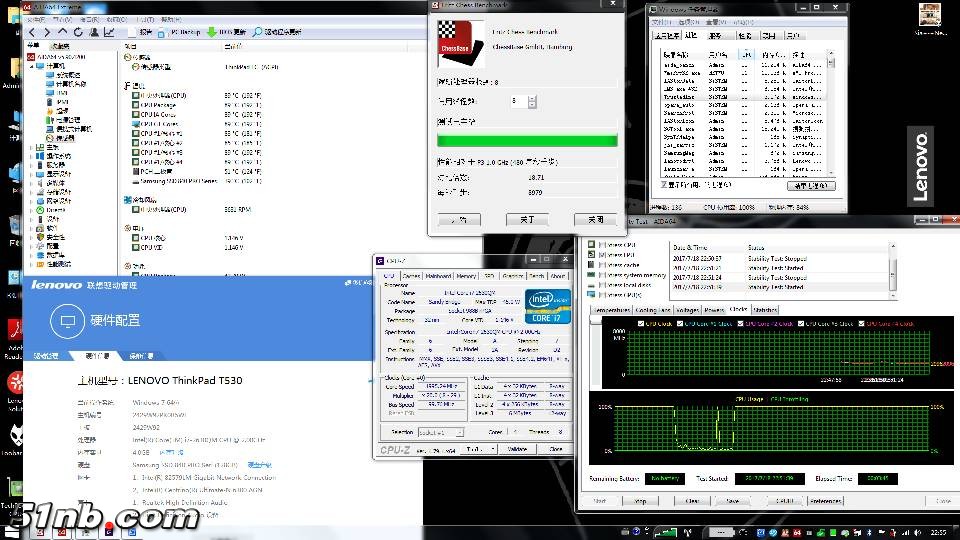Toggle Stress CPU checkbox
Image resolution: width=960 pixels, height=540 pixels.
click(x=602, y=244)
